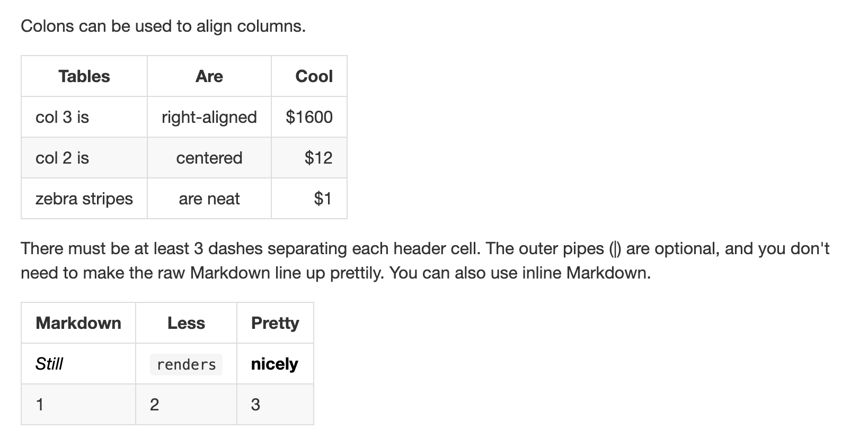Screen dimensions: 868x448
Task: Select the italic 'Still' cell
Action: tap(78, 364)
